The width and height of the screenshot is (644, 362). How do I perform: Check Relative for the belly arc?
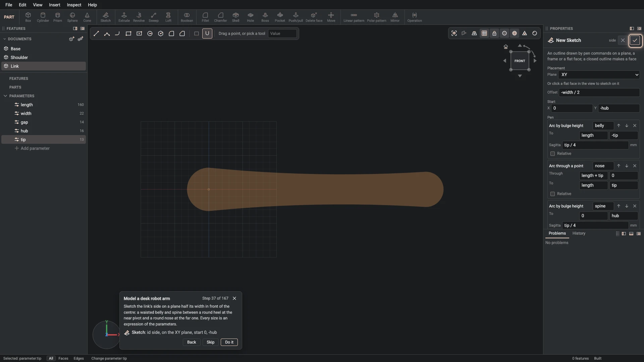[x=552, y=154]
